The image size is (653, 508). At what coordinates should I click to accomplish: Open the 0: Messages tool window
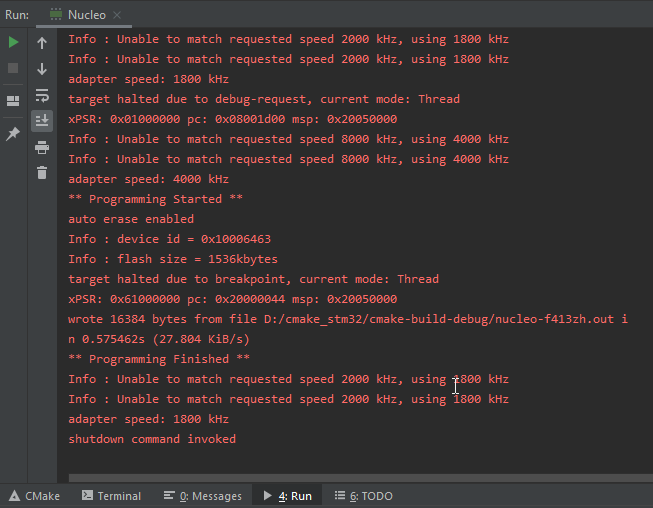point(203,496)
